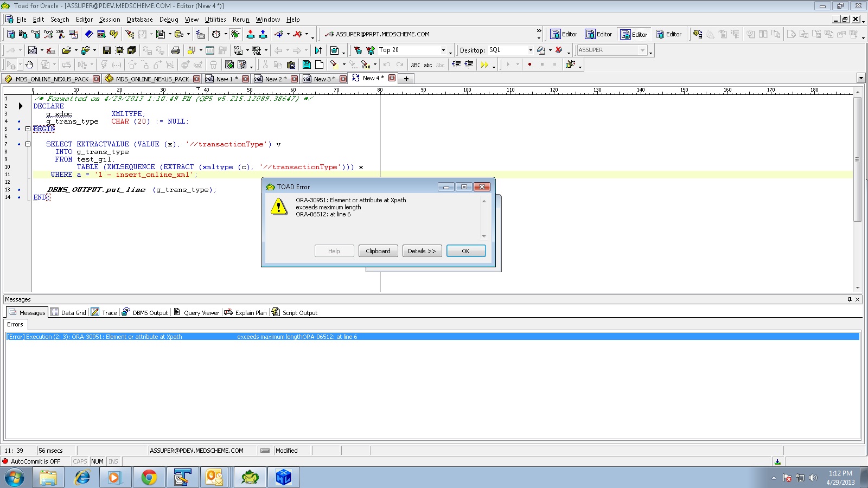
Task: Collapse the BEGIN block fold box
Action: pos(28,129)
